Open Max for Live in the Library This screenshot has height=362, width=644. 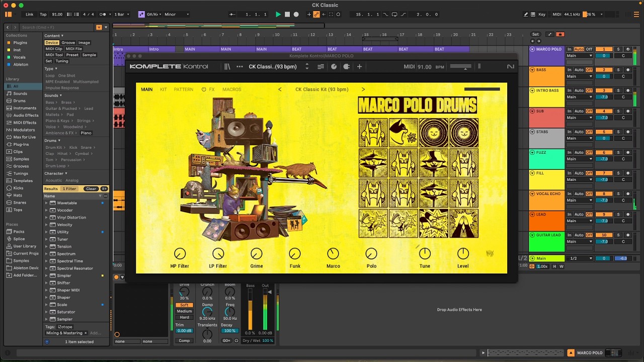[24, 137]
